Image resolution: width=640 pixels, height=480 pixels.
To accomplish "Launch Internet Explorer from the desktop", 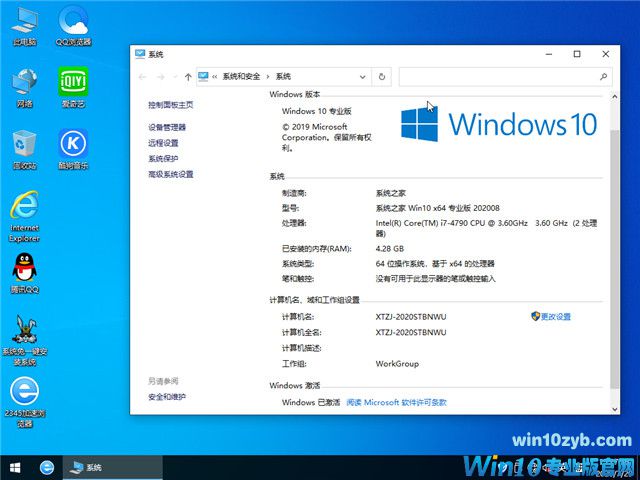I will click(24, 217).
